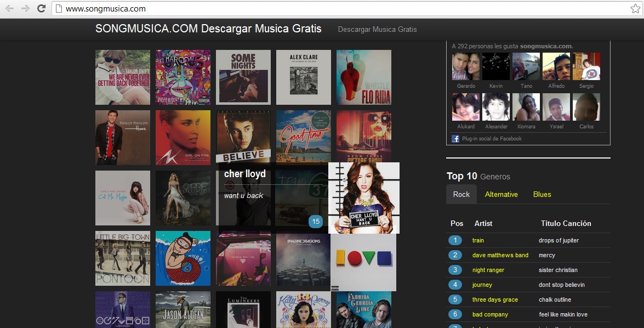The height and width of the screenshot is (328, 644).
Task: Select the Katy Perry album cover
Action: (x=304, y=309)
